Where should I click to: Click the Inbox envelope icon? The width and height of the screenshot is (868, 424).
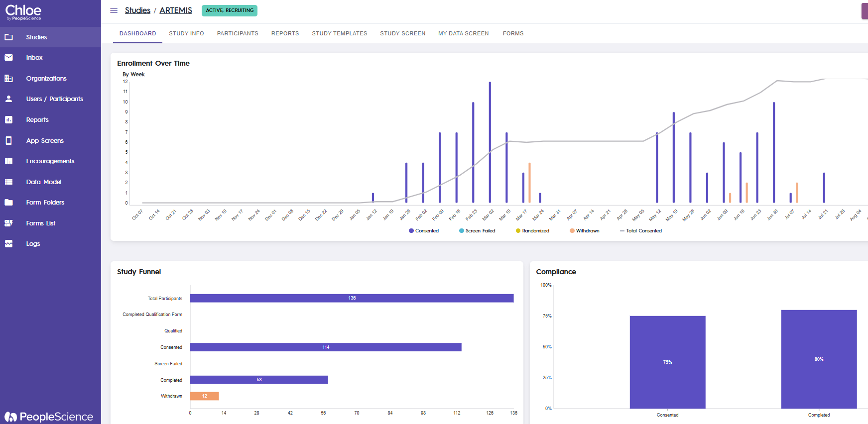8,58
